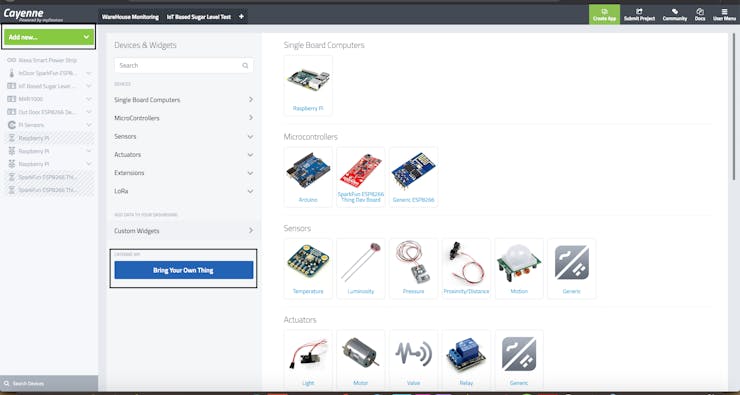
Task: Open the Docs page
Action: [x=700, y=15]
